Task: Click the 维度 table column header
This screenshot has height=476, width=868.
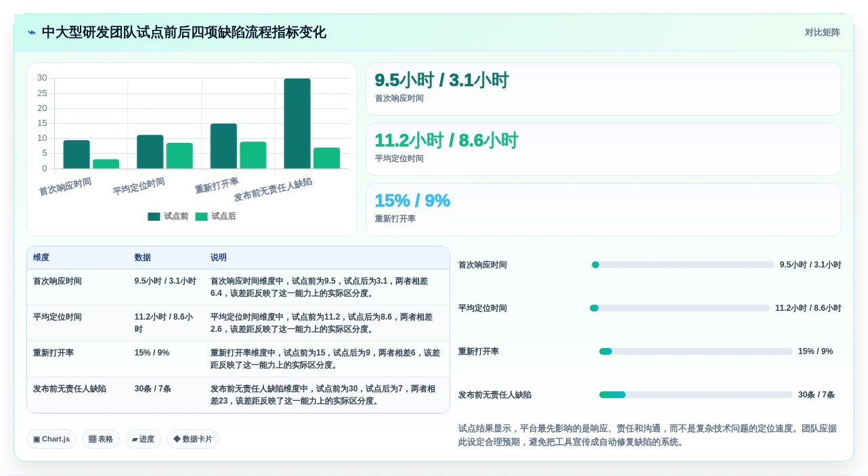Action: tap(41, 258)
